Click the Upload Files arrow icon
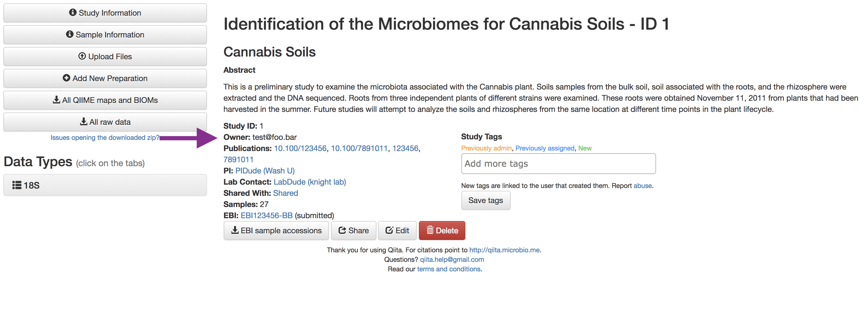The image size is (868, 315). (x=82, y=56)
